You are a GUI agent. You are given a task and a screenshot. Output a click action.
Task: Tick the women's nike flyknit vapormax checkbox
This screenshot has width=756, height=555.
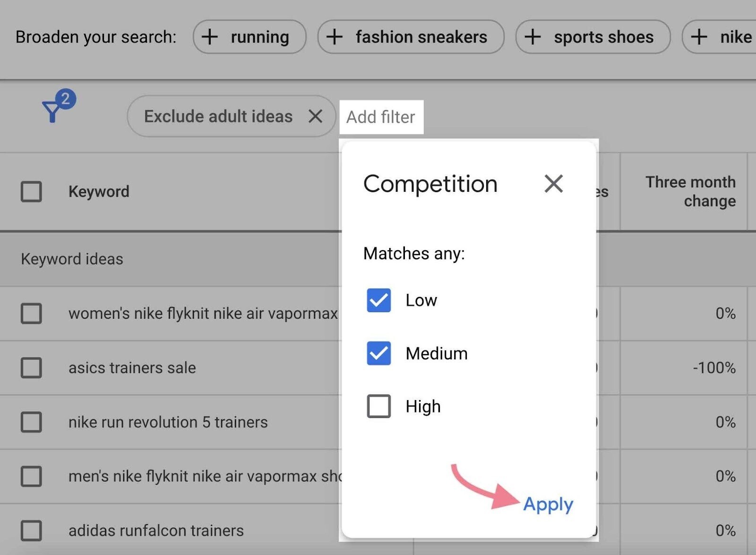pyautogui.click(x=31, y=313)
